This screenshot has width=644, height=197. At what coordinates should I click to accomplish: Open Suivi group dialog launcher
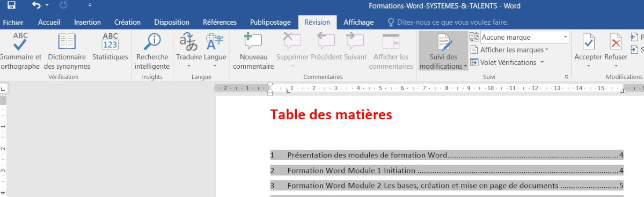[x=566, y=77]
